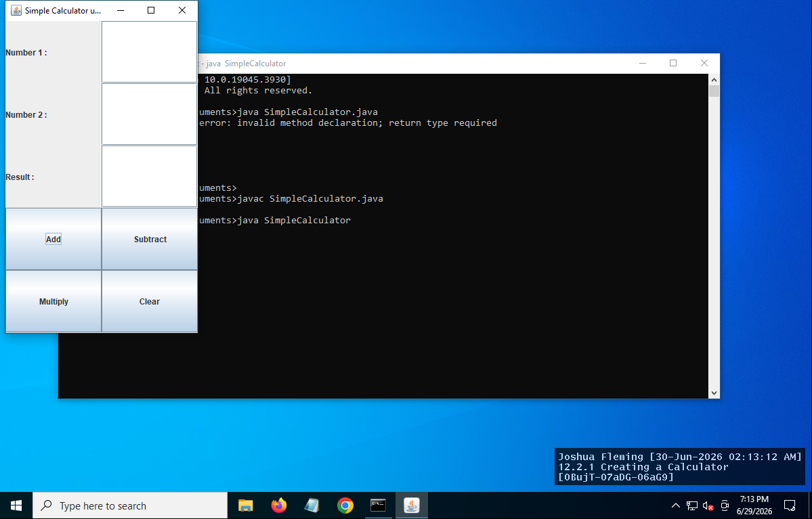Viewport: 812px width, 519px height.
Task: Click the muted volume tray icon
Action: 708,505
